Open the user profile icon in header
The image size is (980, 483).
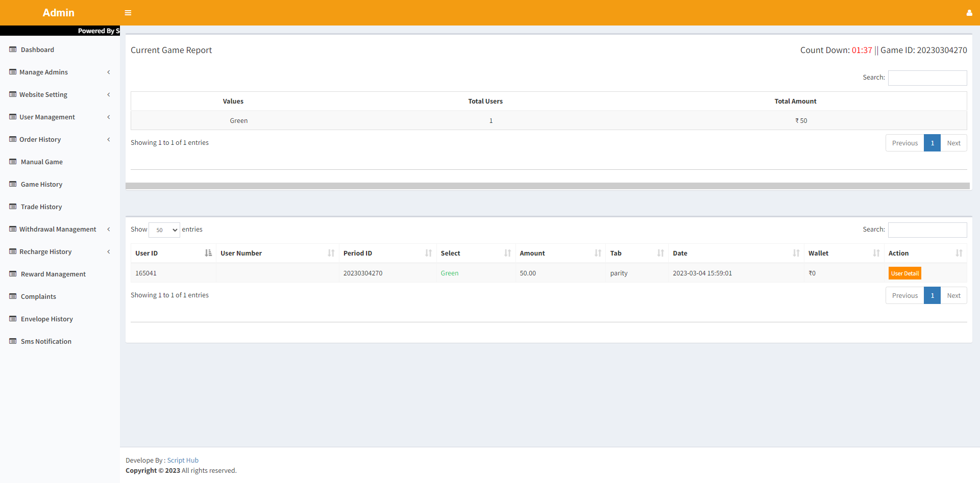(969, 13)
